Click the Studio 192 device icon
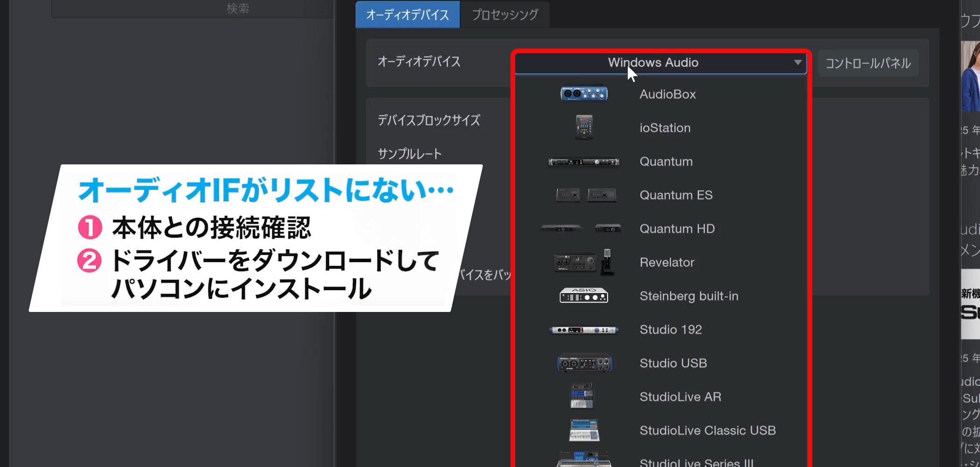This screenshot has width=980, height=467. pos(584,330)
